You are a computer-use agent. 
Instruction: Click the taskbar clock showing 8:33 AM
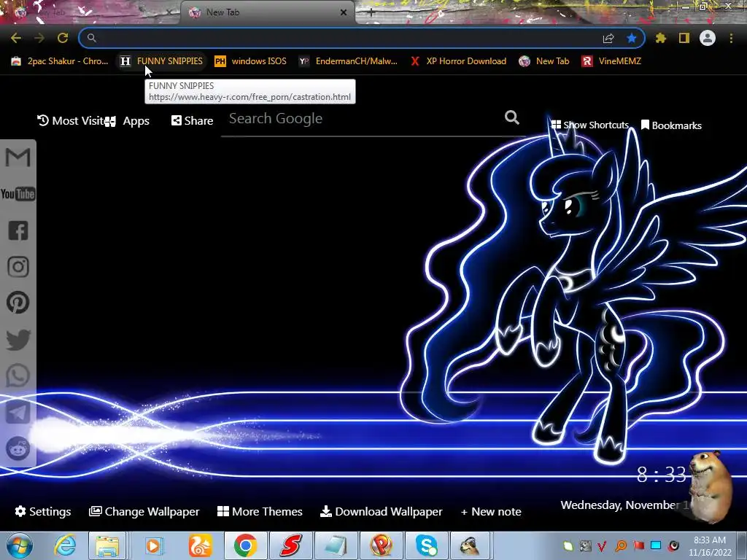coord(710,546)
